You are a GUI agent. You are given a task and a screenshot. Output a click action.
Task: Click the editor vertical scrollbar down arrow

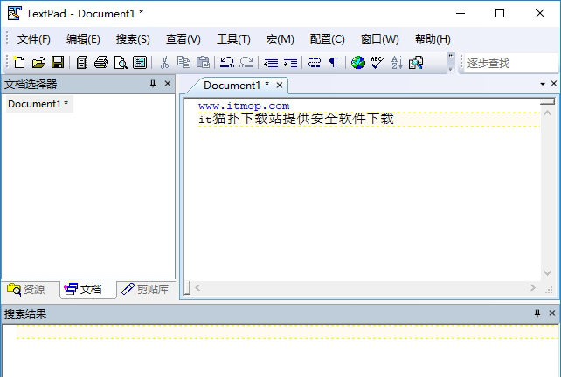coord(547,273)
